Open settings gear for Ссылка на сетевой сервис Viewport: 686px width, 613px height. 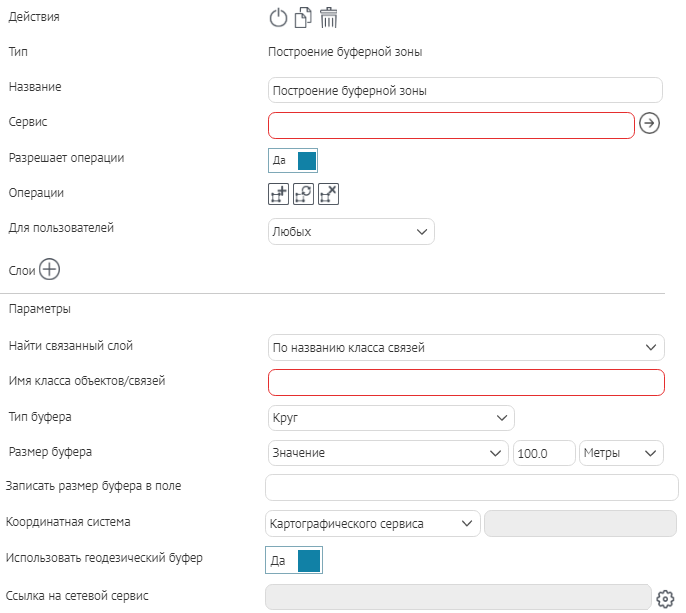pyautogui.click(x=665, y=598)
